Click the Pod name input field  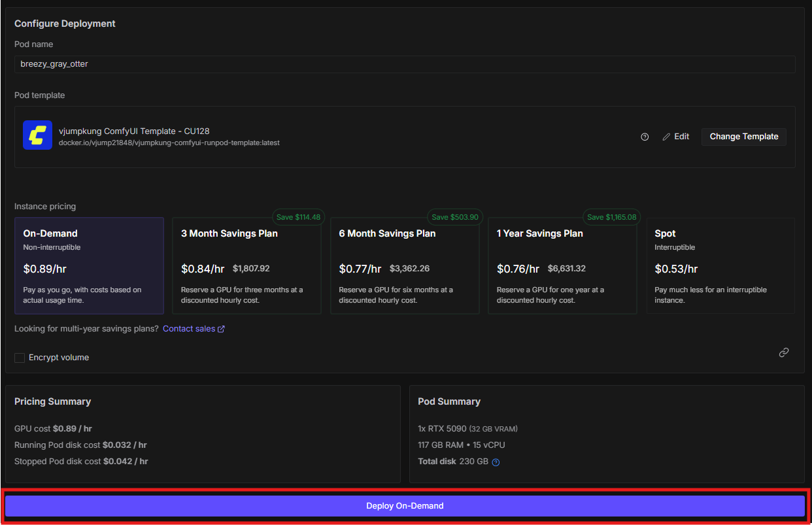click(405, 64)
